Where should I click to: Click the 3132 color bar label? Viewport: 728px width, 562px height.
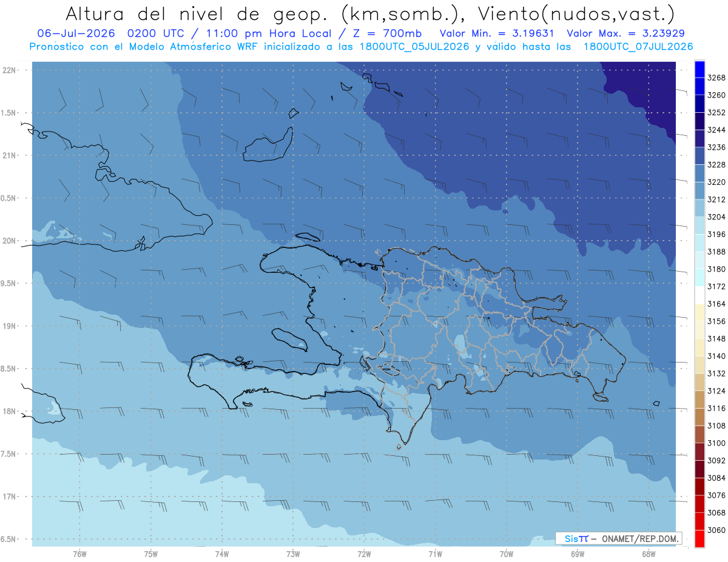point(716,373)
